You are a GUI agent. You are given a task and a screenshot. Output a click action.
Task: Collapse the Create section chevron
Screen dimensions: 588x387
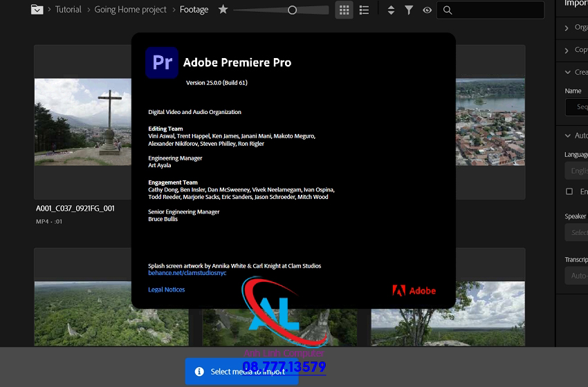[567, 72]
